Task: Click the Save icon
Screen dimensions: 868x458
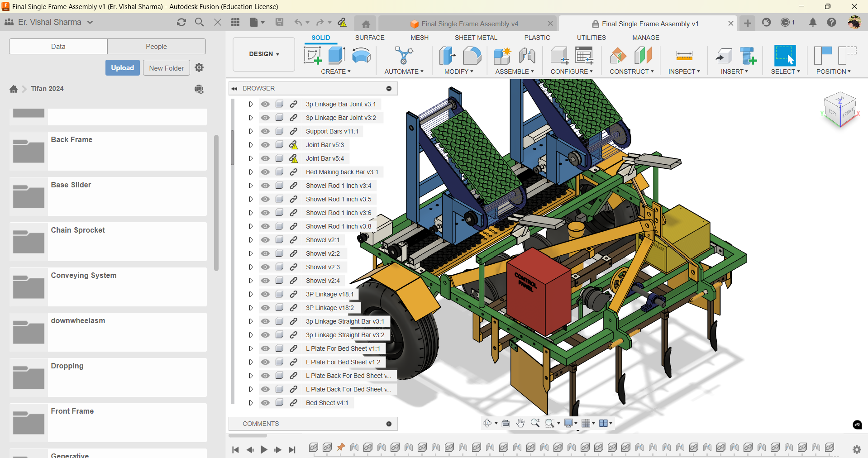Action: point(279,22)
